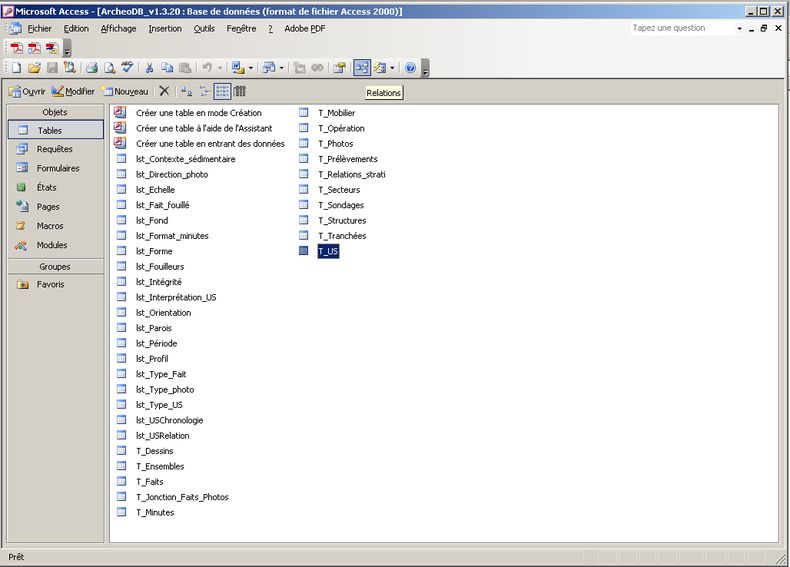Select the T_Faits table
This screenshot has width=790, height=567.
(150, 482)
